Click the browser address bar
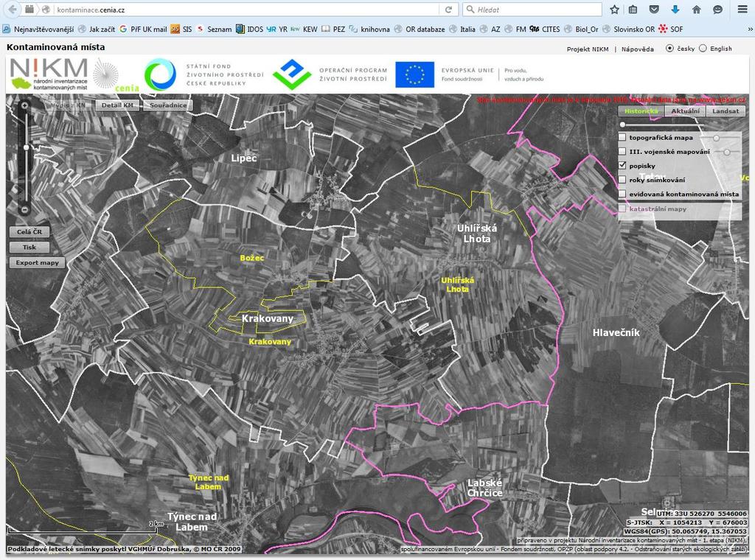Image resolution: width=755 pixels, height=560 pixels. point(247,10)
